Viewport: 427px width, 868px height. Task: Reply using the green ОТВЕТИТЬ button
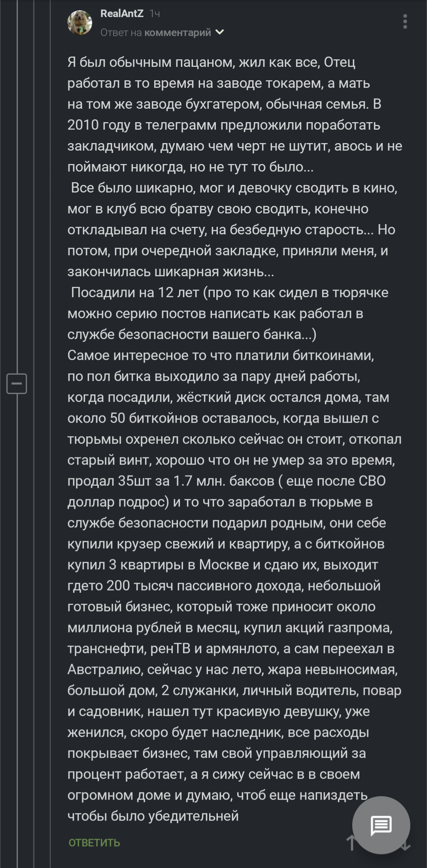[x=94, y=843]
